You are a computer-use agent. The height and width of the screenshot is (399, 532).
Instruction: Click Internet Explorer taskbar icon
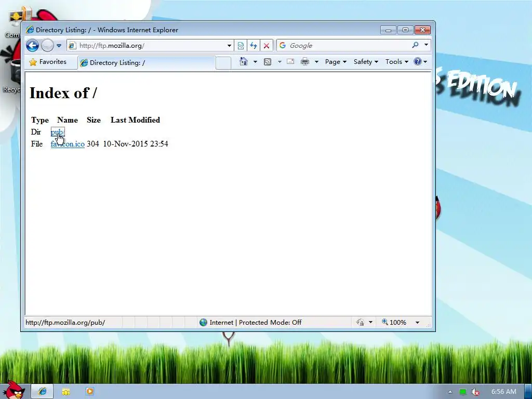click(42, 392)
